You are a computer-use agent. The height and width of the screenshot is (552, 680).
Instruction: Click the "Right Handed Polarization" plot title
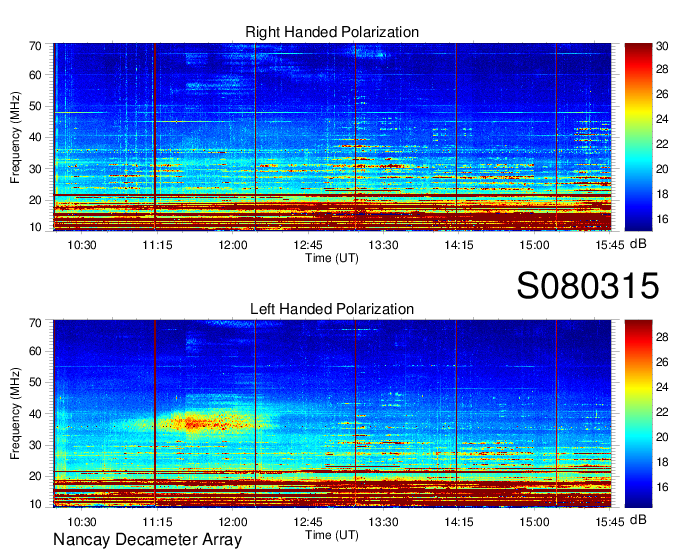332,32
